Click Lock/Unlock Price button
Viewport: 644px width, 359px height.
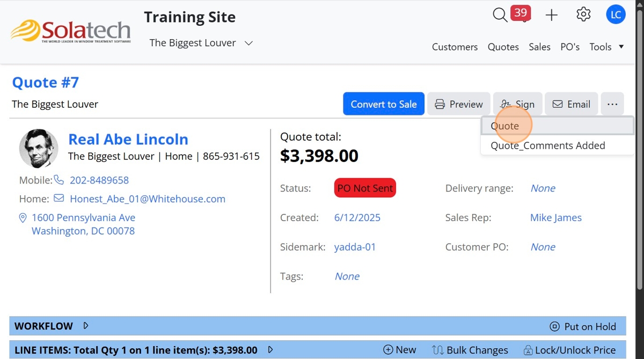pyautogui.click(x=569, y=350)
